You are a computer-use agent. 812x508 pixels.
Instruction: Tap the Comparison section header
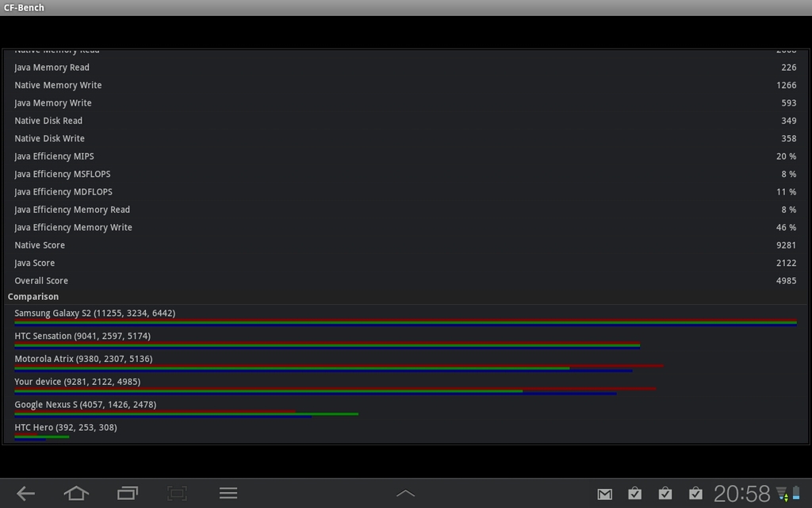pos(33,296)
